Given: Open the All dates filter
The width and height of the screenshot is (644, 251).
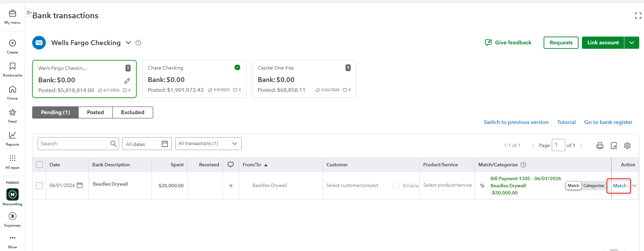Looking at the screenshot, I should [x=147, y=144].
